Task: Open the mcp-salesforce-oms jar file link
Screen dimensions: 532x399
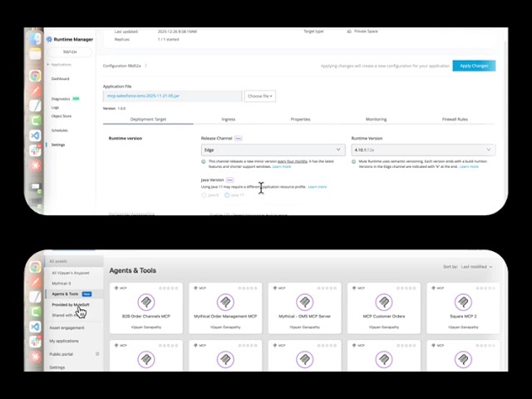Action: point(143,96)
